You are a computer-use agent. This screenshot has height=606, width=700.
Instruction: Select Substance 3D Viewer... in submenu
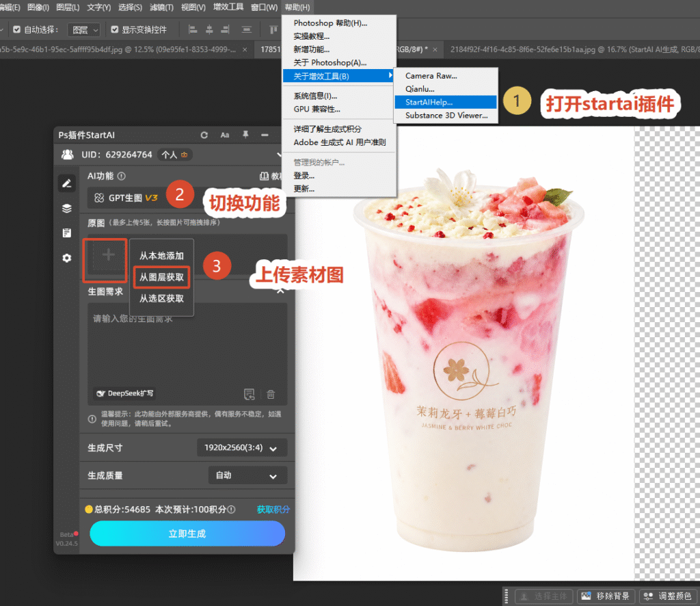click(x=446, y=115)
